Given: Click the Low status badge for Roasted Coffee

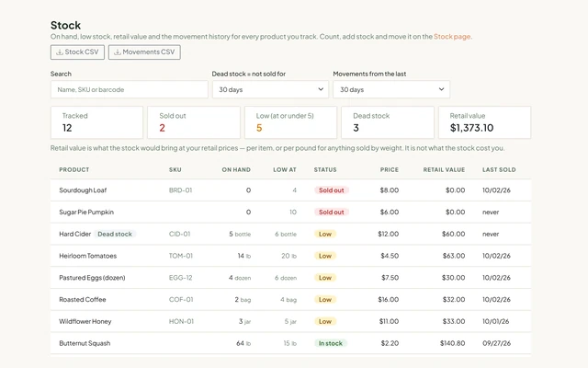Looking at the screenshot, I should tap(325, 299).
